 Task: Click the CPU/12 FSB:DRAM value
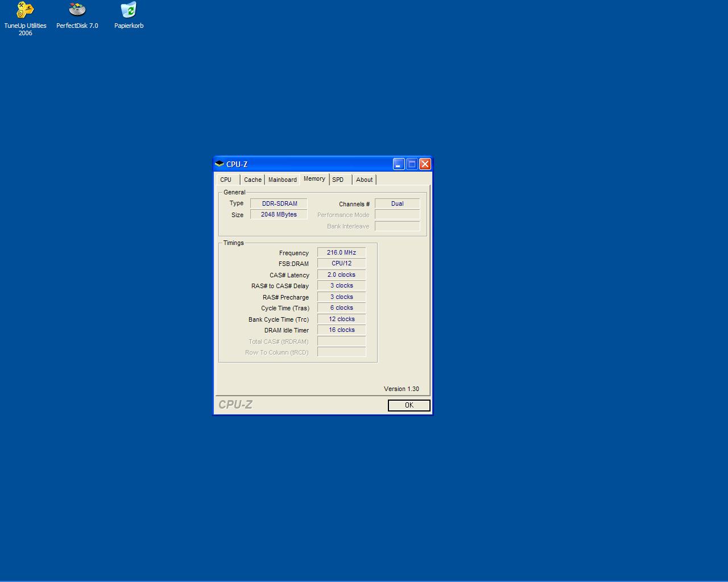pyautogui.click(x=341, y=263)
